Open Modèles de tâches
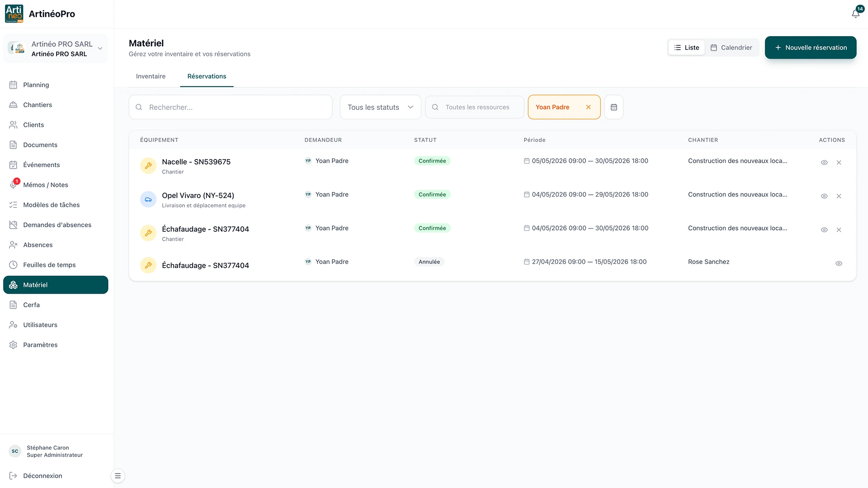868x488 pixels. tap(56, 205)
